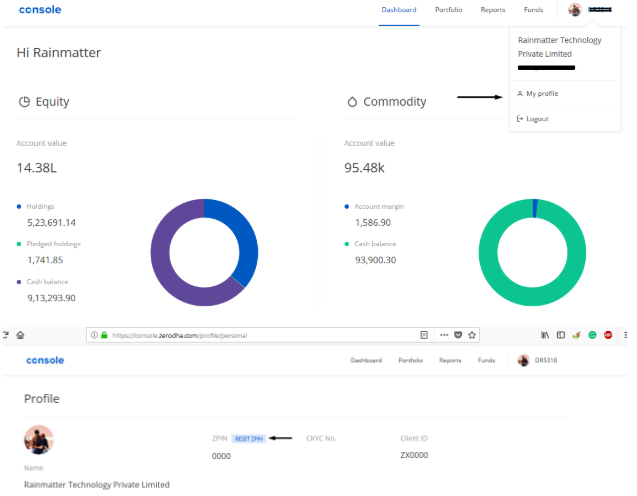
Task: Switch to the Portfolio tab in top navigation
Action: [449, 10]
